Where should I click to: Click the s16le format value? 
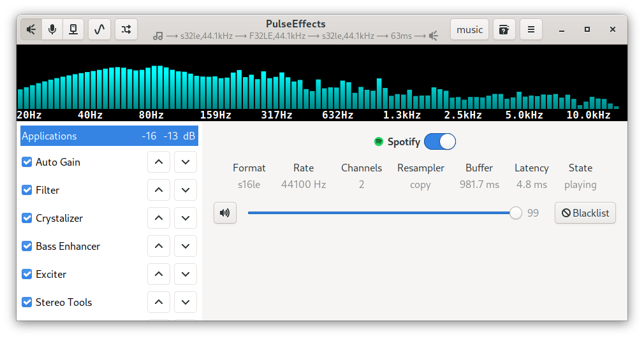point(249,184)
